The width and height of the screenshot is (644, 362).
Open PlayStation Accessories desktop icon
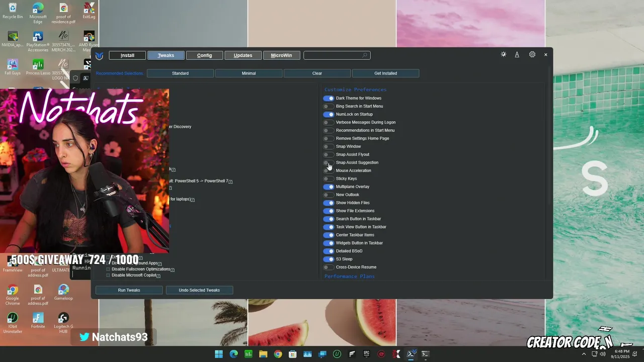pos(38,42)
